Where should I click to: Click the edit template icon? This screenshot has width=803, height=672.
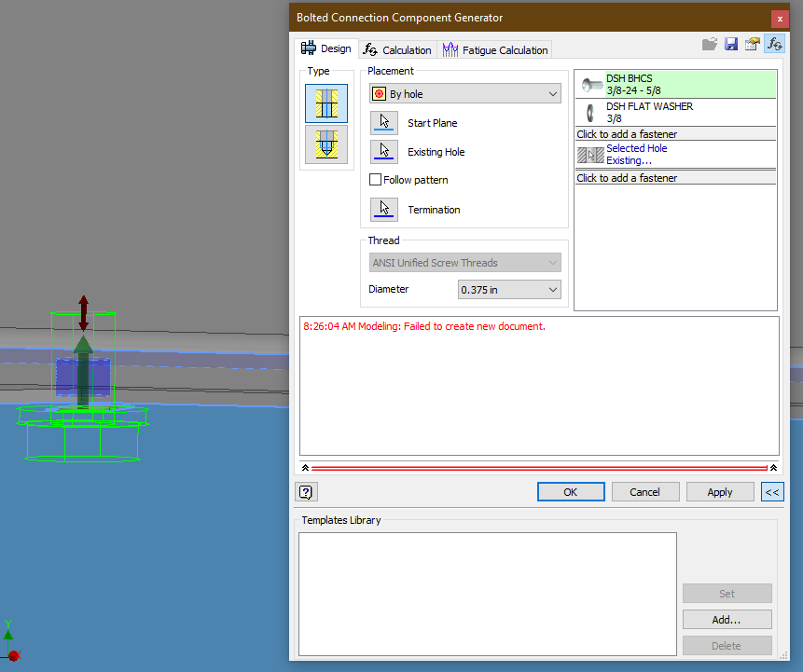click(x=752, y=43)
